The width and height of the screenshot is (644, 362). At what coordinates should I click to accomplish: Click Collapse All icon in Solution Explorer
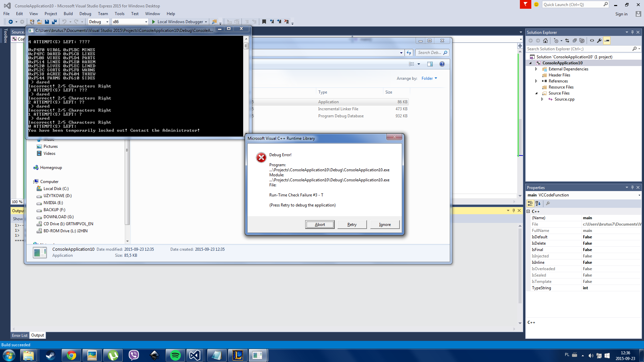point(575,41)
